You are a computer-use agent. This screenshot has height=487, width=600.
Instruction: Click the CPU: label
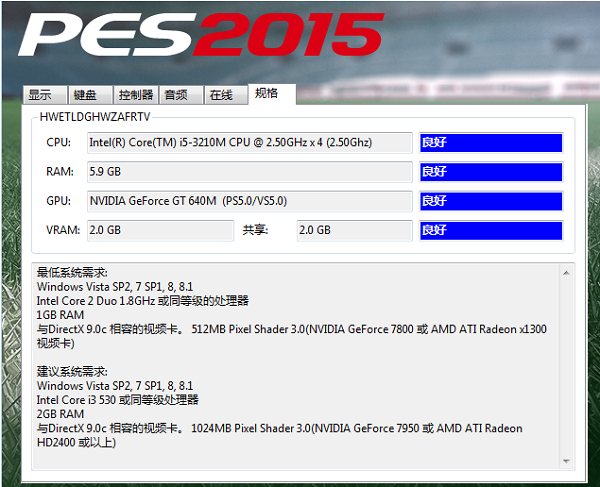pyautogui.click(x=59, y=143)
